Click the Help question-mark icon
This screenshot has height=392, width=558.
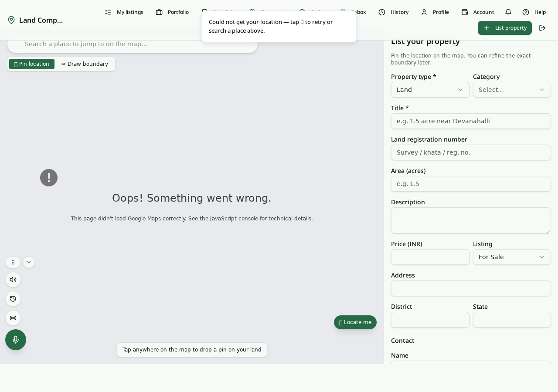click(526, 12)
